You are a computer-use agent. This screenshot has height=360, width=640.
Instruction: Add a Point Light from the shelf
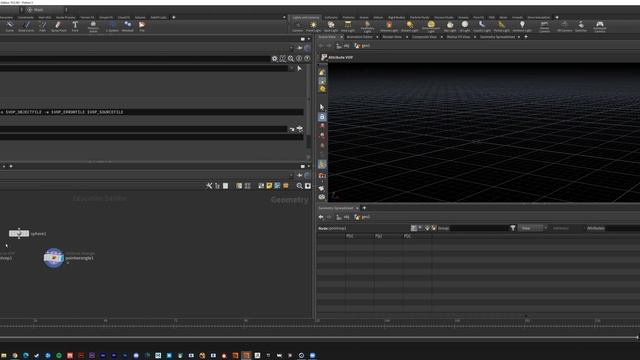click(313, 27)
